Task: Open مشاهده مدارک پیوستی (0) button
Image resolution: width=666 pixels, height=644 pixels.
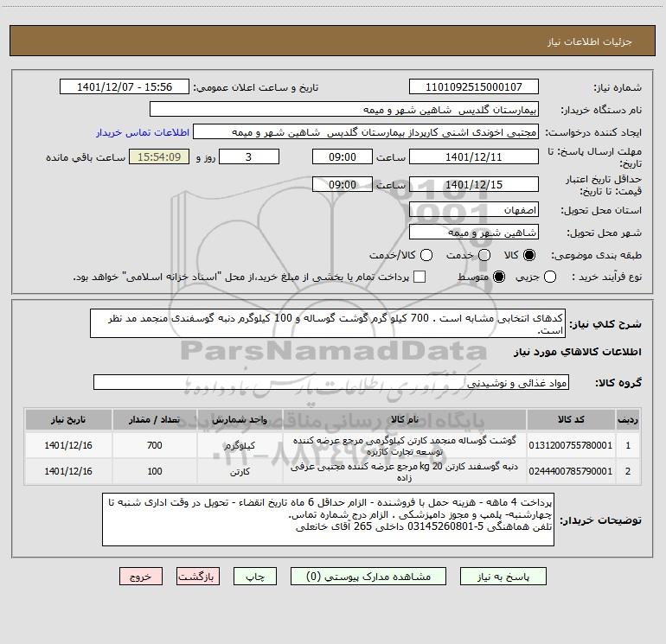Action: click(368, 577)
